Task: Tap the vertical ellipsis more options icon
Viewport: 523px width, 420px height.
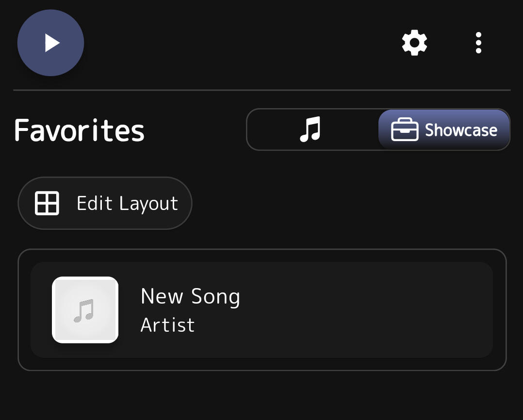Action: coord(478,43)
